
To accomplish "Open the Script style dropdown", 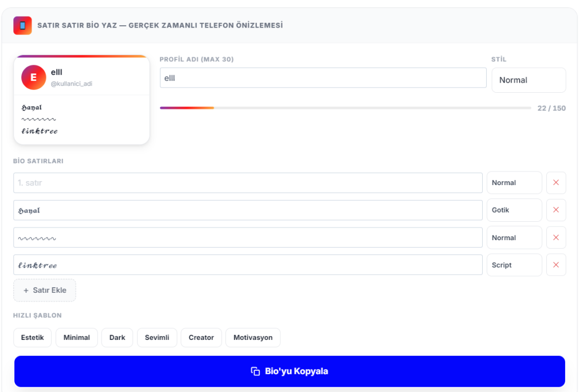I will pos(514,265).
